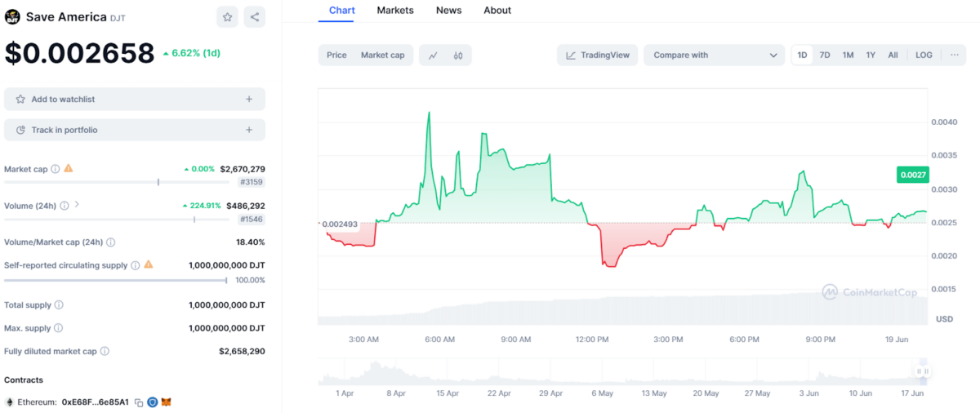Viewport: 980px width, 413px height.
Task: Click the circulating supply progress bar
Action: pyautogui.click(x=115, y=280)
